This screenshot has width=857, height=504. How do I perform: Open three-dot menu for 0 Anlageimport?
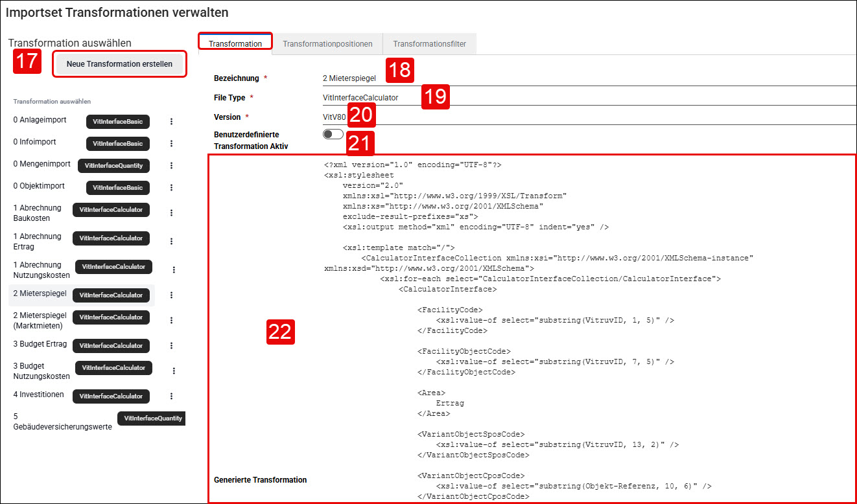(171, 121)
